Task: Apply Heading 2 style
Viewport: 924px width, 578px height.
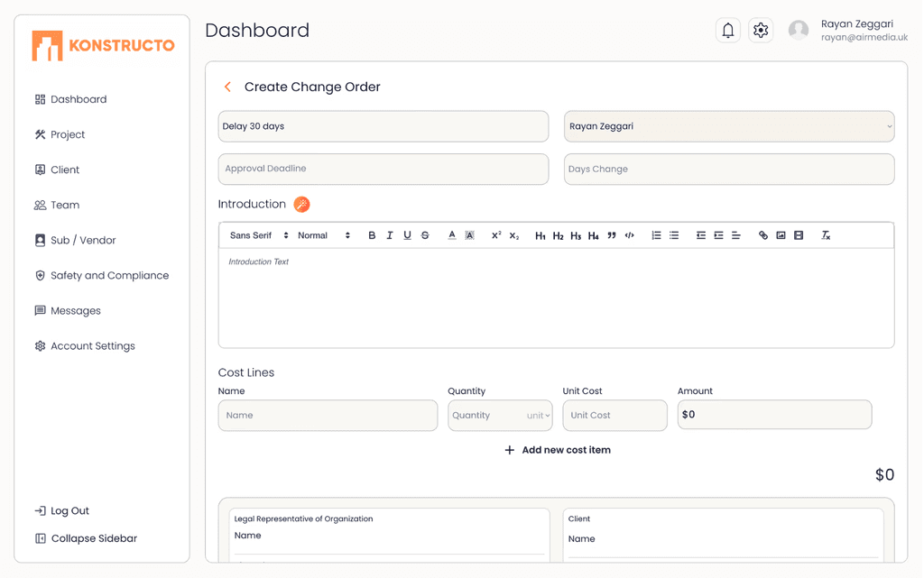Action: [558, 235]
